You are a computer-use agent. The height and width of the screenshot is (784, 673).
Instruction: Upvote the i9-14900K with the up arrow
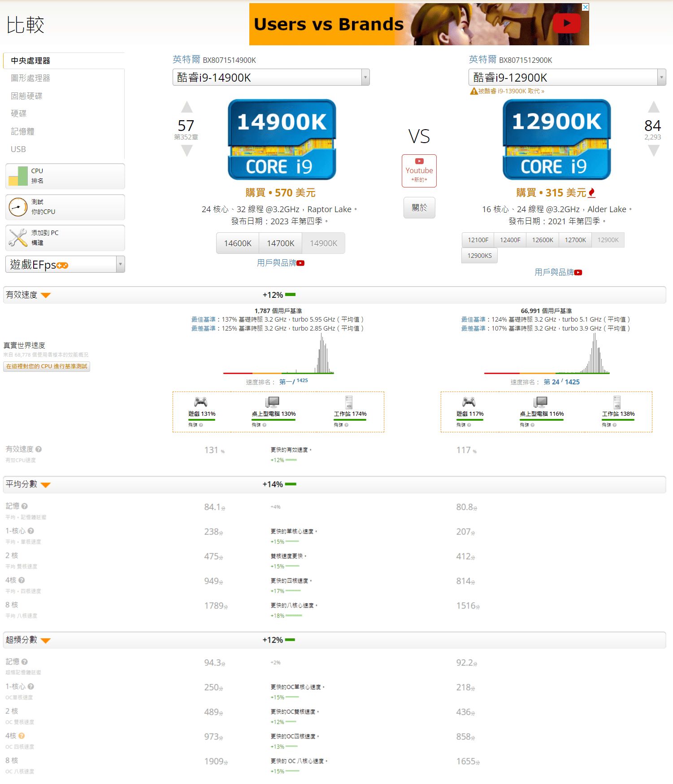[187, 107]
